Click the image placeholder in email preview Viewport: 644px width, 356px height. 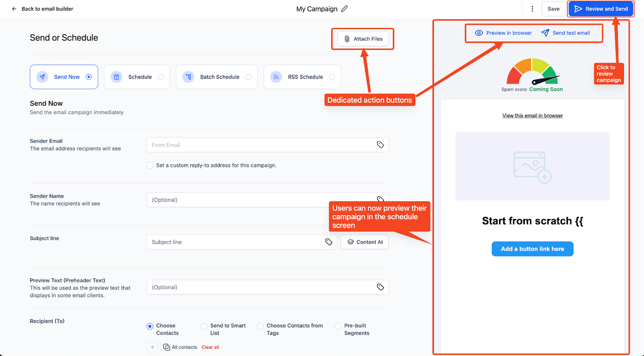click(532, 166)
